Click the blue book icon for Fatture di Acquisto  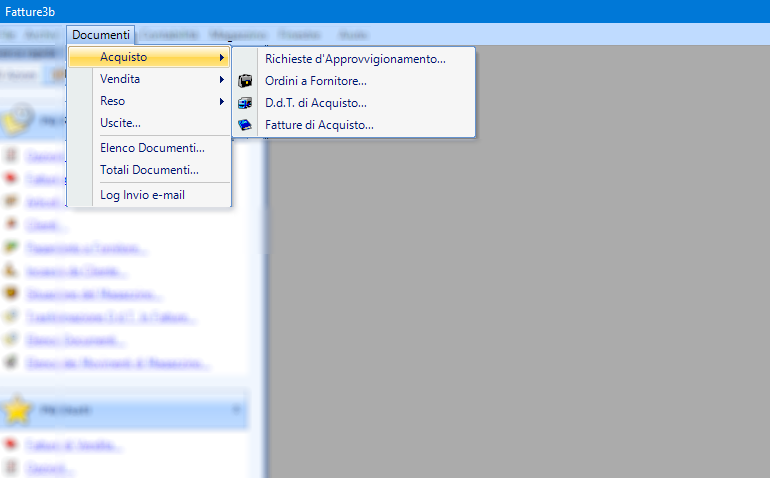tap(245, 125)
